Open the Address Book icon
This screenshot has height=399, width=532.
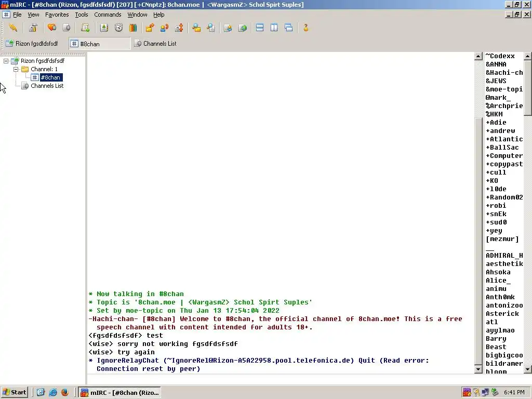104,28
